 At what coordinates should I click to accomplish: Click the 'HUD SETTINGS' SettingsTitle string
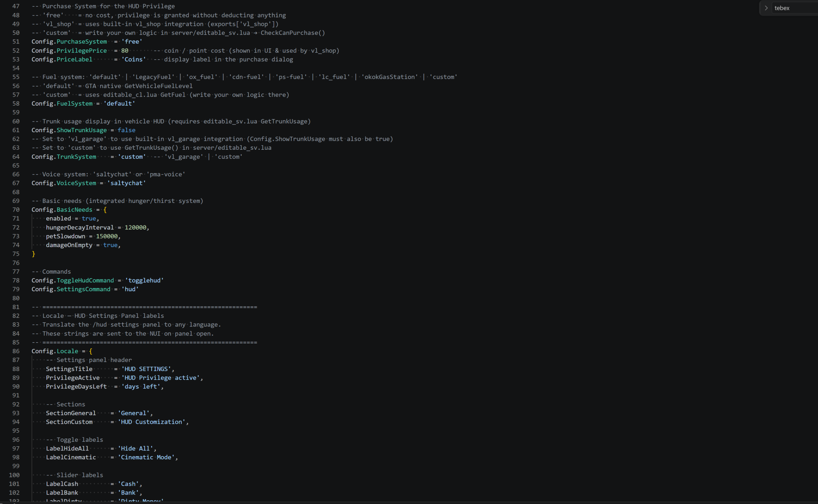(x=146, y=369)
